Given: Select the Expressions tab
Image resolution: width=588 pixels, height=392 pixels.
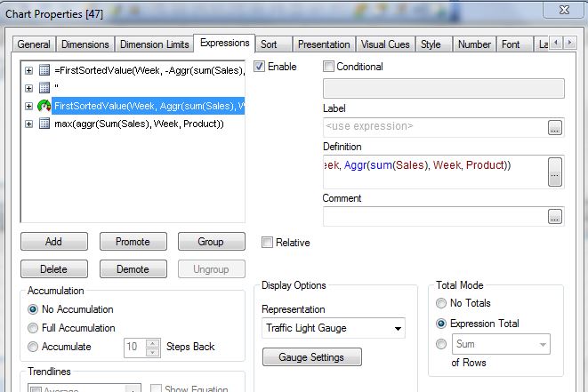Looking at the screenshot, I should tap(225, 43).
